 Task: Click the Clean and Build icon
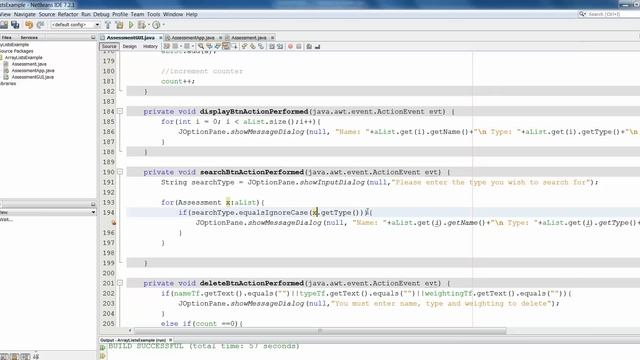pos(120,25)
